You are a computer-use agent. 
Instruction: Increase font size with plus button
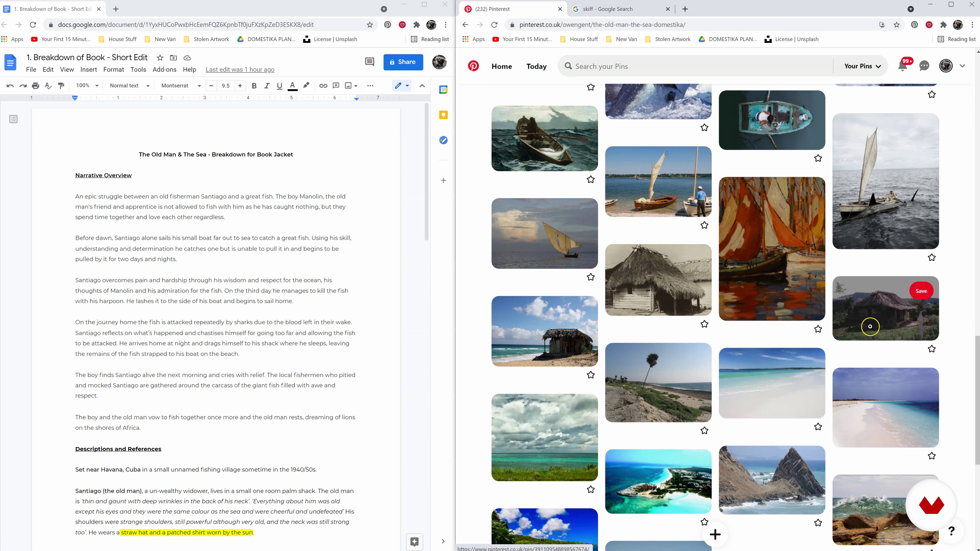240,85
